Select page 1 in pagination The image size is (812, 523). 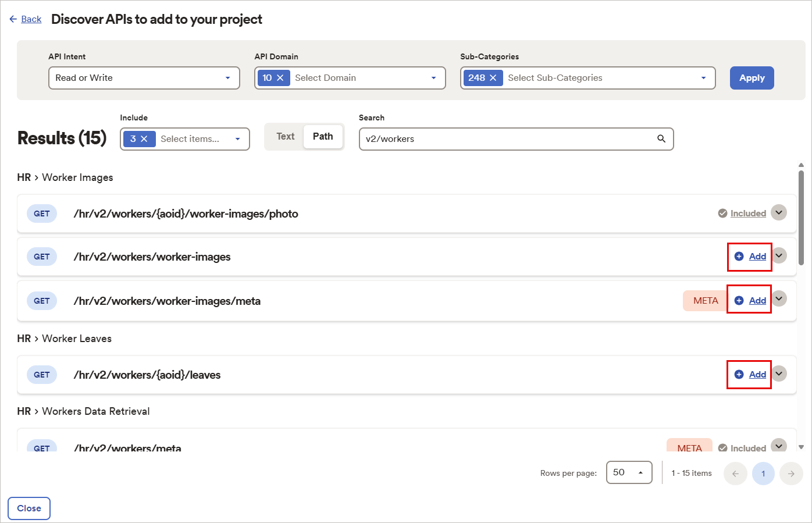(763, 474)
